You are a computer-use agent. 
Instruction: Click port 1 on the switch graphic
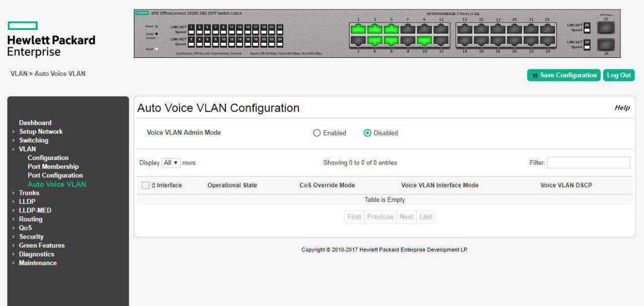[358, 29]
